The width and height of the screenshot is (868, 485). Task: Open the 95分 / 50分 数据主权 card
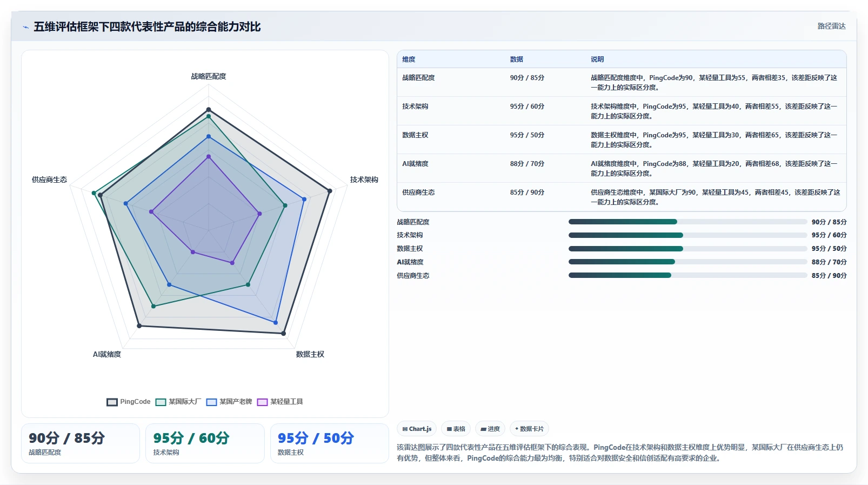pyautogui.click(x=330, y=443)
